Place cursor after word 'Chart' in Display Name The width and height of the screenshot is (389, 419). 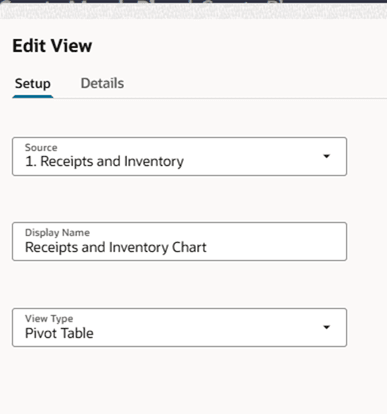(207, 247)
